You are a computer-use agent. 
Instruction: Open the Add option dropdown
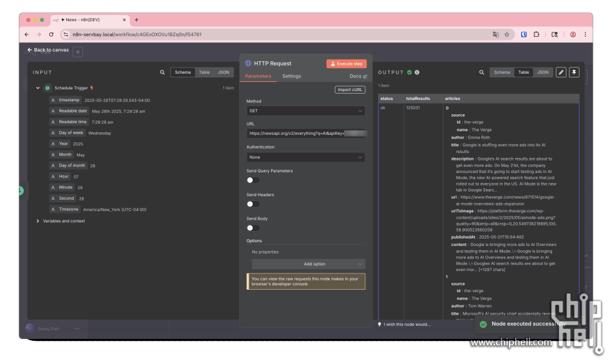click(308, 264)
